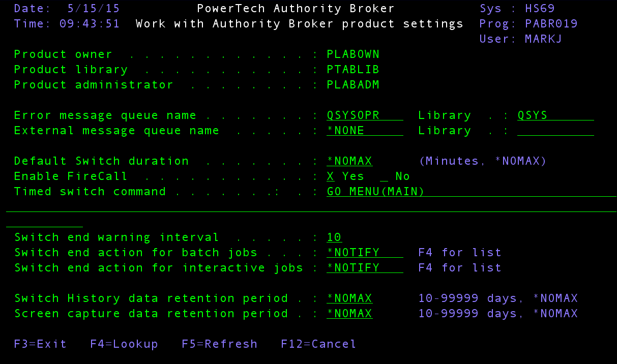
Task: Click the system name HS69
Action: click(540, 9)
